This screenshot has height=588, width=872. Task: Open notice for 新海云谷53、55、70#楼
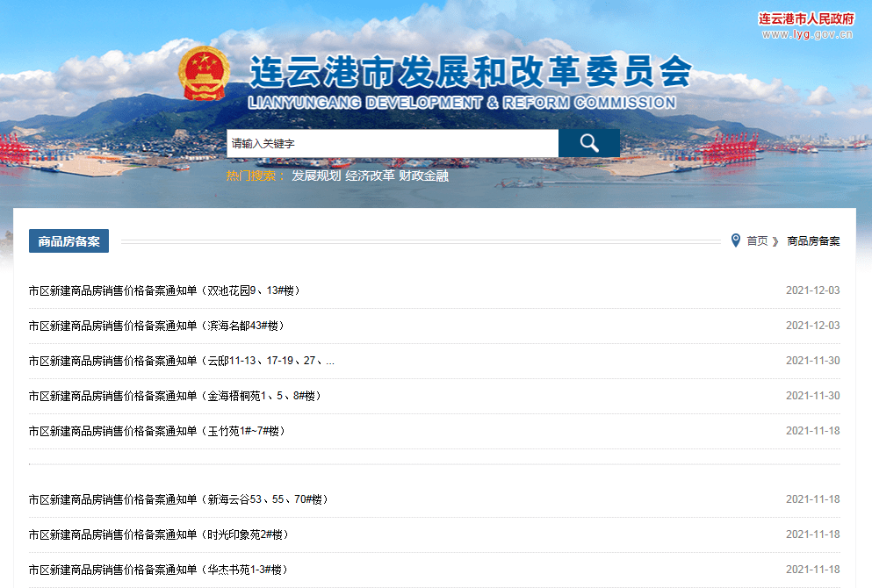tap(179, 499)
